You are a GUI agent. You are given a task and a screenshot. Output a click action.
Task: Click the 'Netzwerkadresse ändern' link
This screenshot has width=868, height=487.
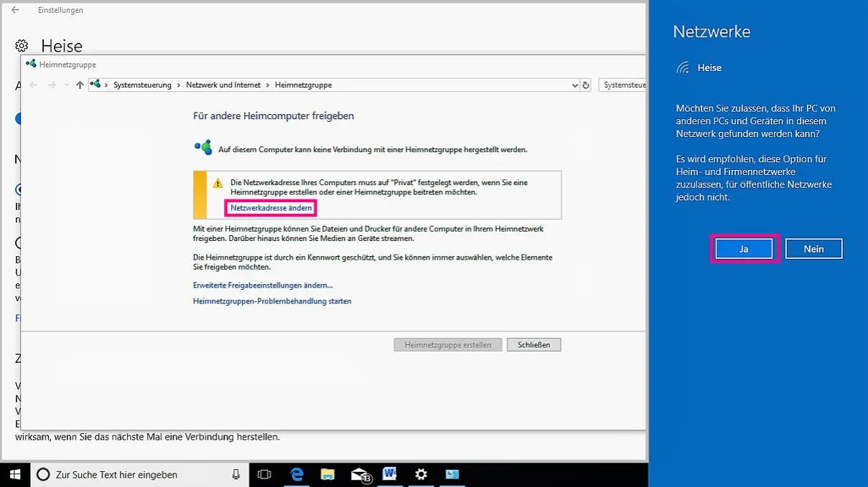click(x=271, y=208)
